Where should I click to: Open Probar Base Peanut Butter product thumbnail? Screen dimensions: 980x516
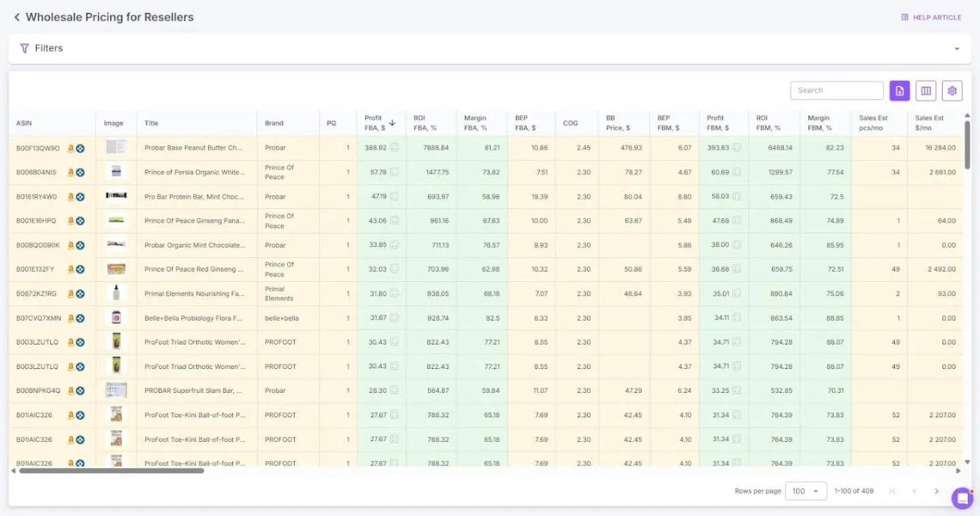116,147
